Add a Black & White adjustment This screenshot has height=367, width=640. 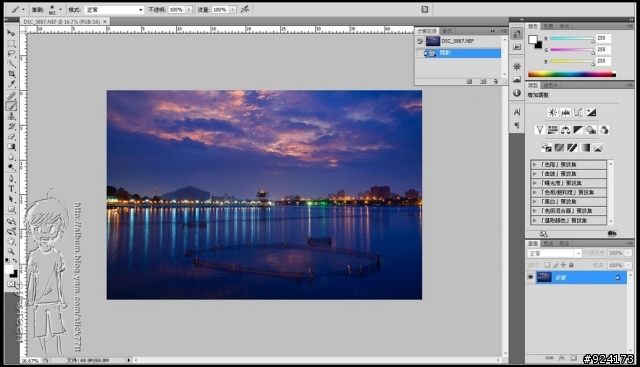578,130
